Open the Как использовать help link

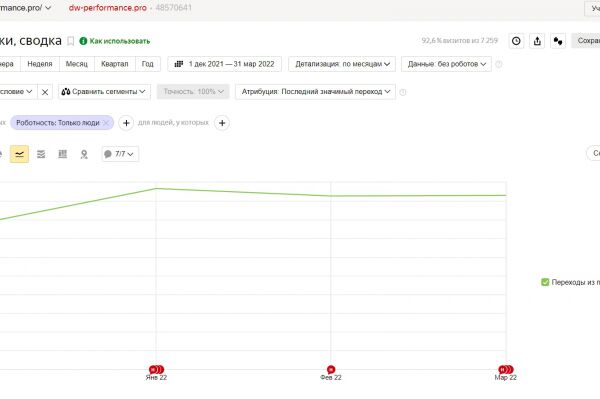pos(120,41)
